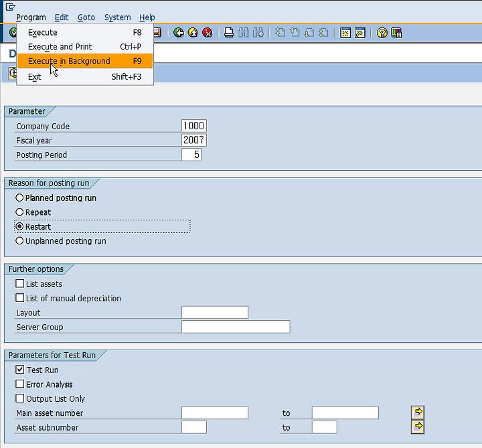Screen dimensions: 482x448
Task: Click multiple selection arrow for Main asset number
Action: [x=418, y=412]
